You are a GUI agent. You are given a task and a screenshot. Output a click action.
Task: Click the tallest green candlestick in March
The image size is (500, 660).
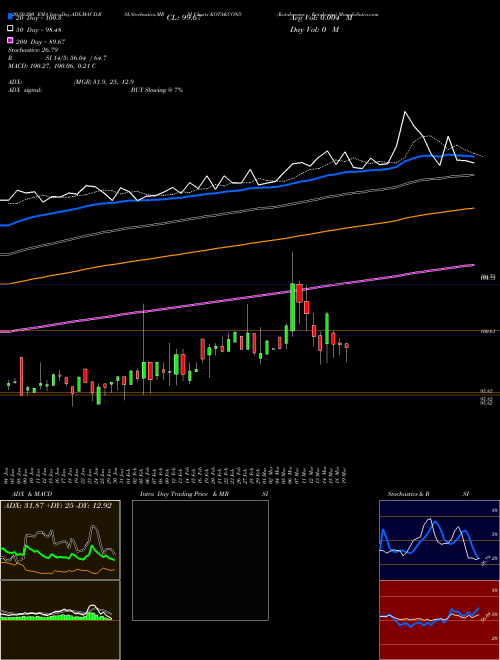pyautogui.click(x=293, y=307)
